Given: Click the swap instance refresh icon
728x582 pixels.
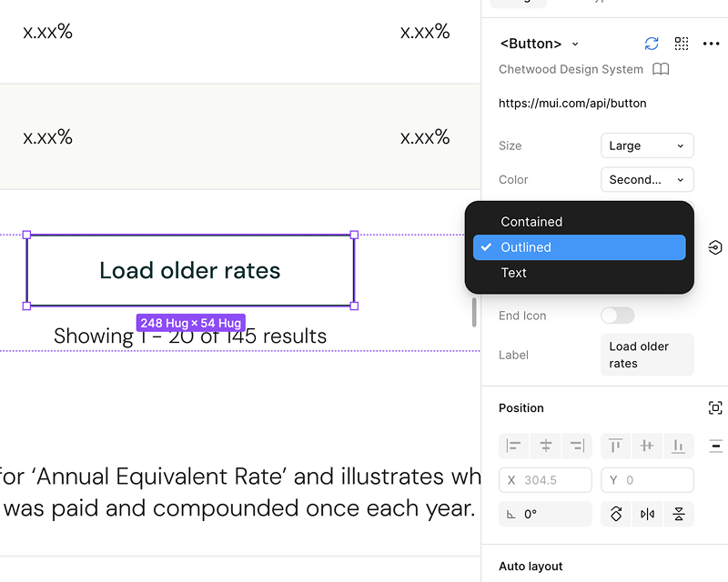Looking at the screenshot, I should [x=652, y=44].
